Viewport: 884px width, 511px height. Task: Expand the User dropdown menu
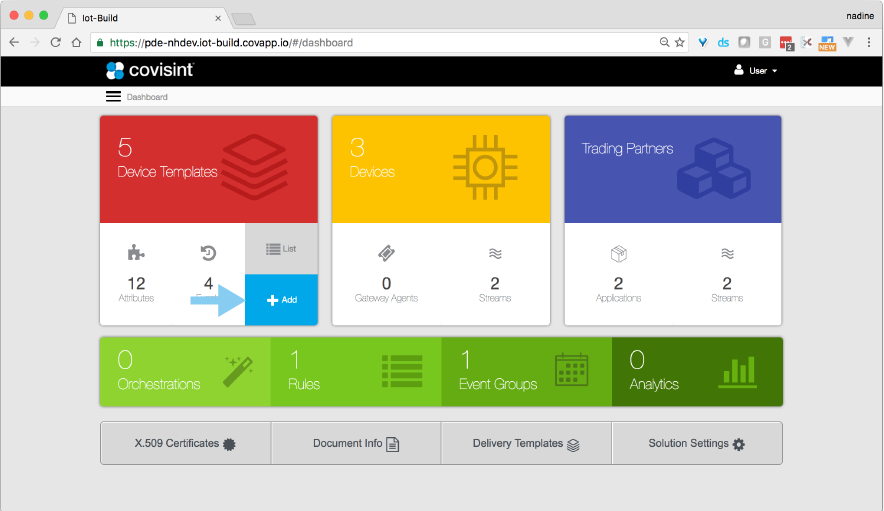click(x=755, y=71)
